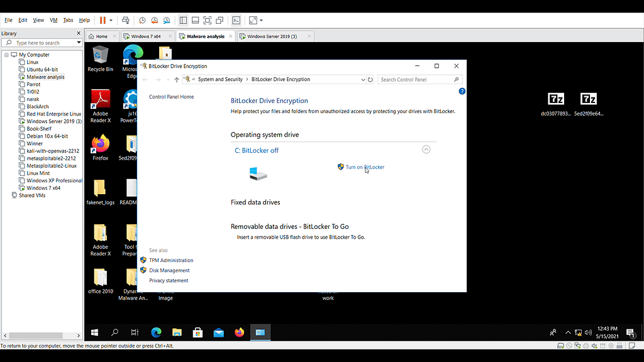This screenshot has height=362, width=644.
Task: Open the View menu
Action: [x=38, y=20]
